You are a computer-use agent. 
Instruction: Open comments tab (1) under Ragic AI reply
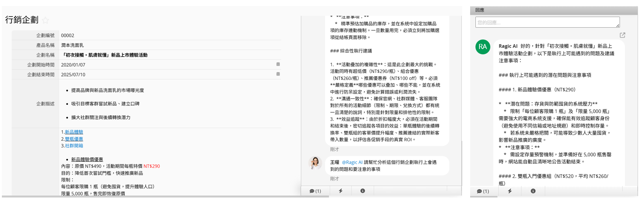(483, 191)
